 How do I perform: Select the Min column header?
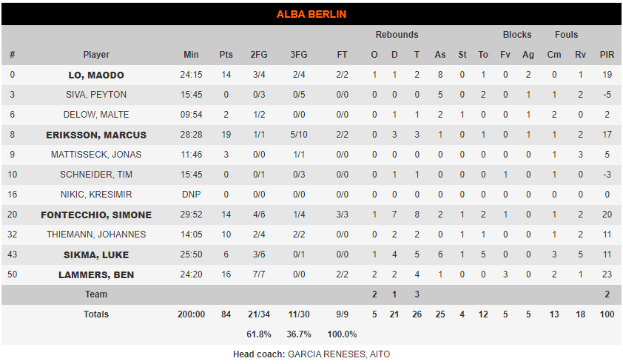point(191,55)
